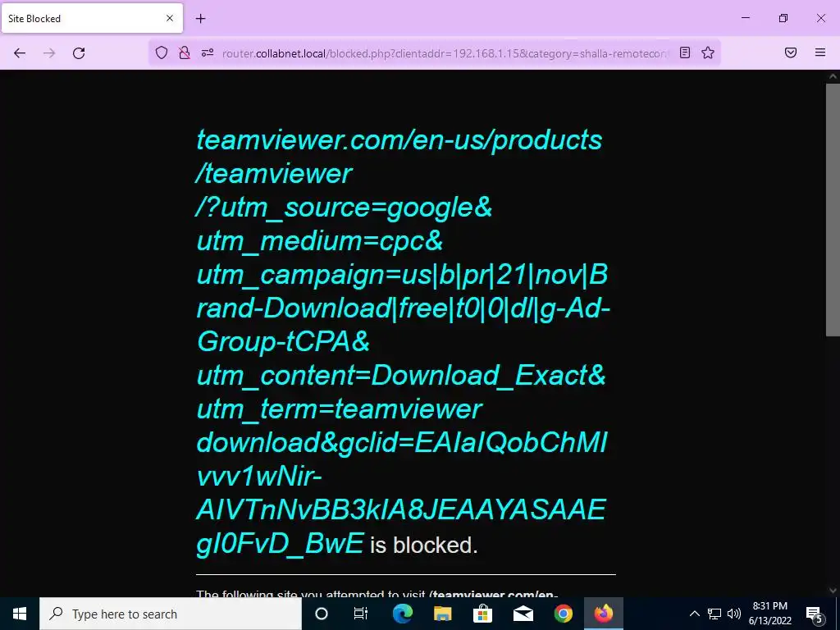Screen dimensions: 840x630
Task: Open a new tab
Action: point(200,18)
